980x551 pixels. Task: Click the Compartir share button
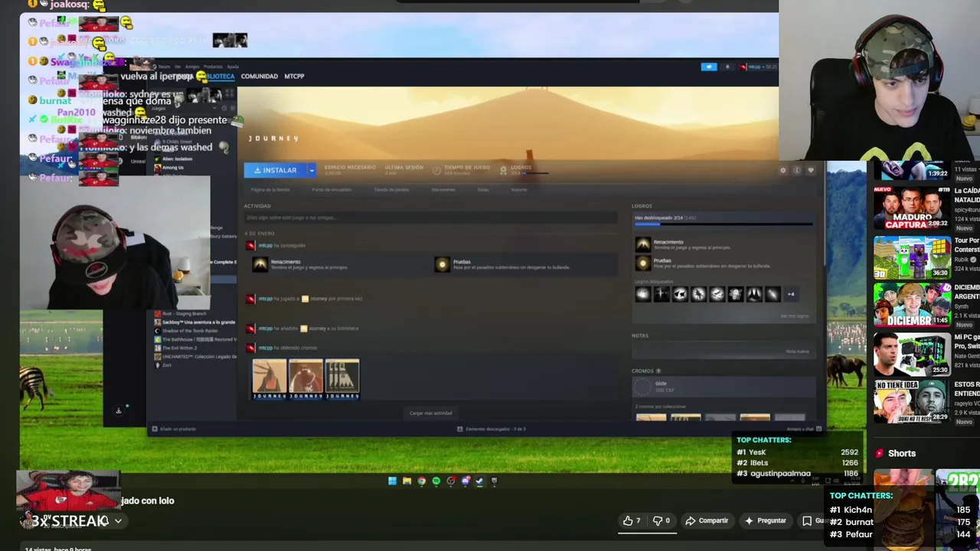pyautogui.click(x=707, y=520)
